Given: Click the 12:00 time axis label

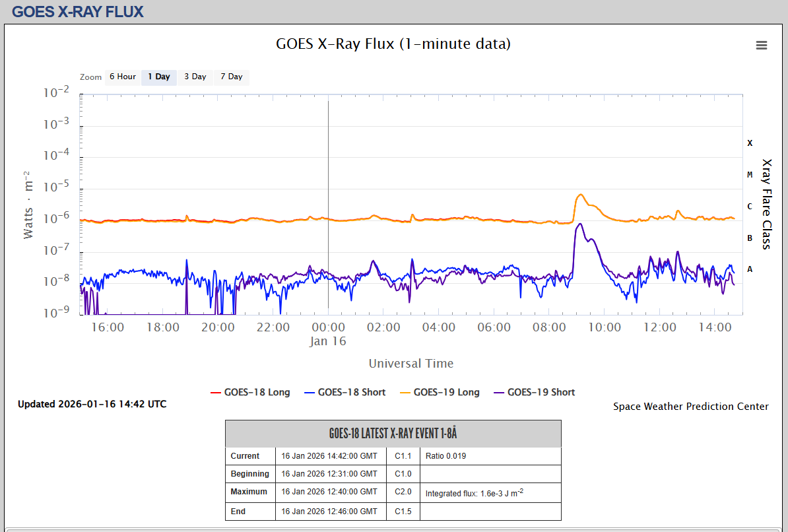Looking at the screenshot, I should 660,327.
